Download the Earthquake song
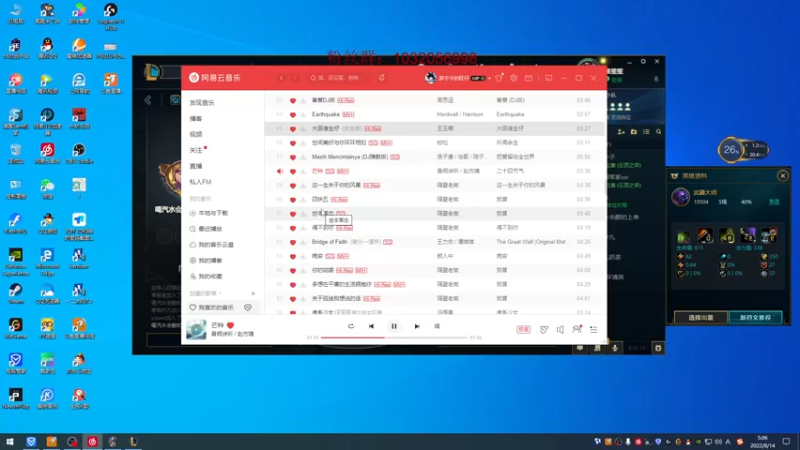 click(303, 115)
